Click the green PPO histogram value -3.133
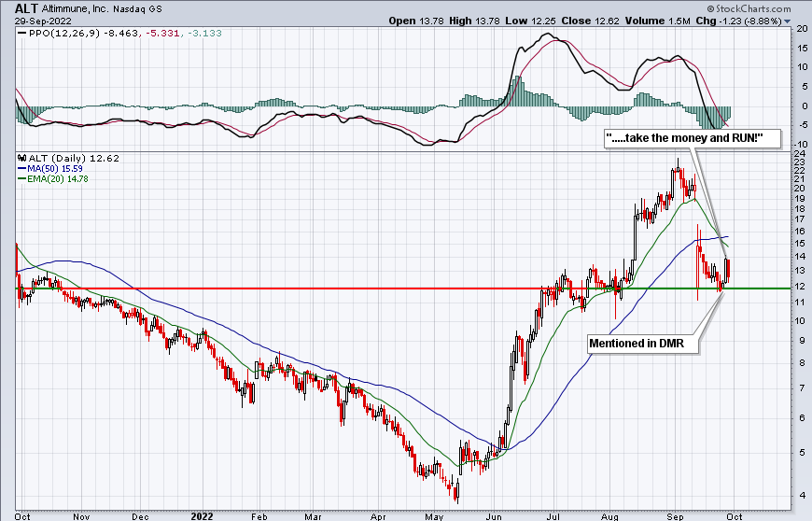Image resolution: width=812 pixels, height=521 pixels. click(x=204, y=33)
